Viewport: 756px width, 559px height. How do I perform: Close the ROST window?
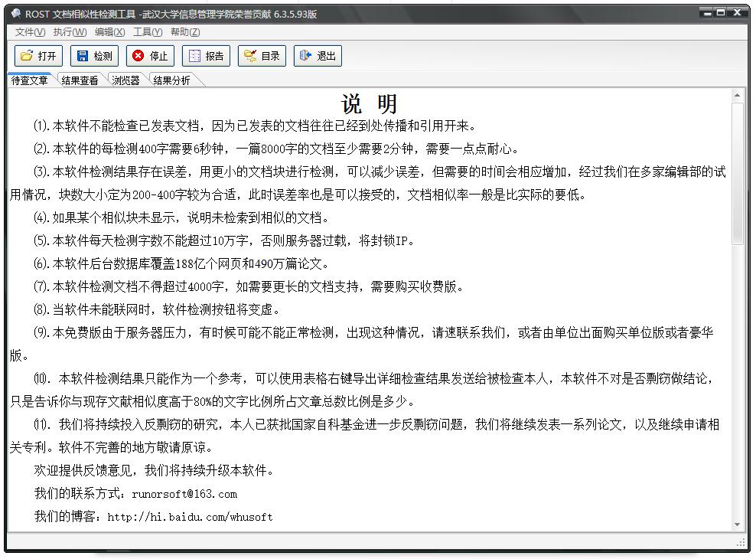pos(737,13)
